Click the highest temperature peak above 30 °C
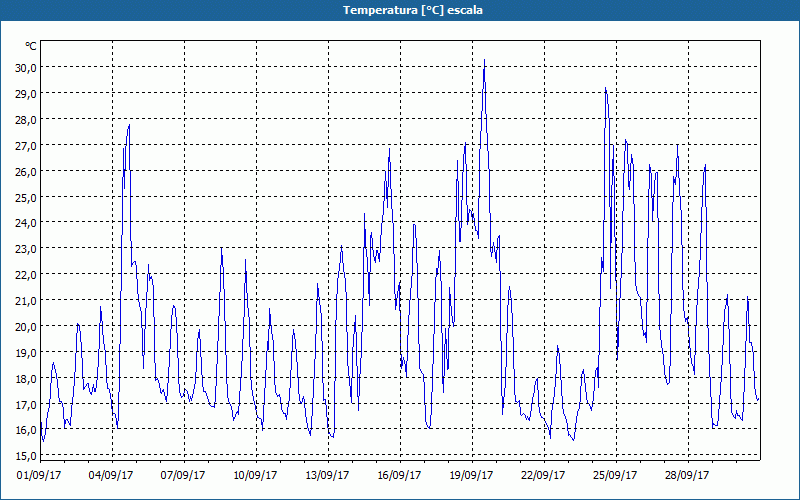This screenshot has height=500, width=800. pos(484,60)
